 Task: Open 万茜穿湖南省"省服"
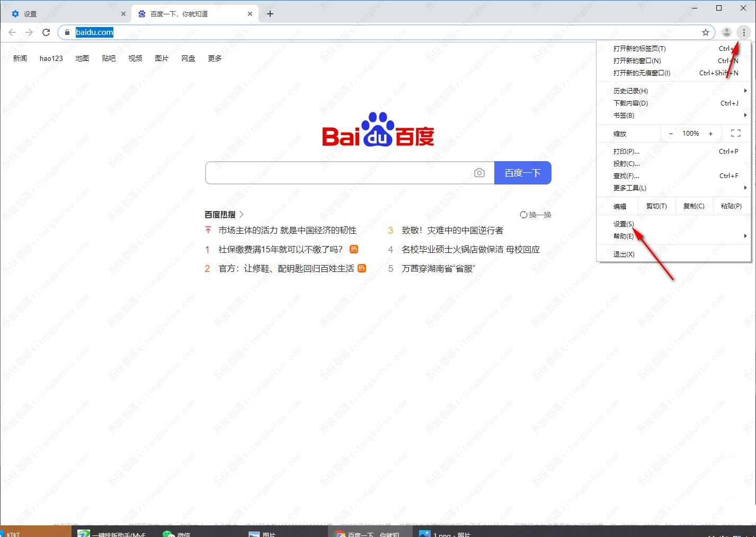pos(438,268)
